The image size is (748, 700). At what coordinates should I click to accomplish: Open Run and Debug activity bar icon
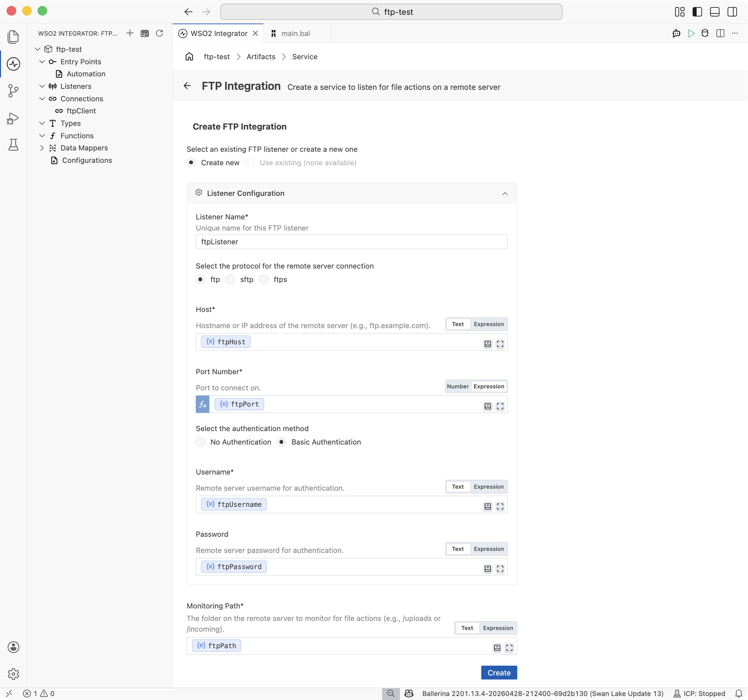coord(13,118)
